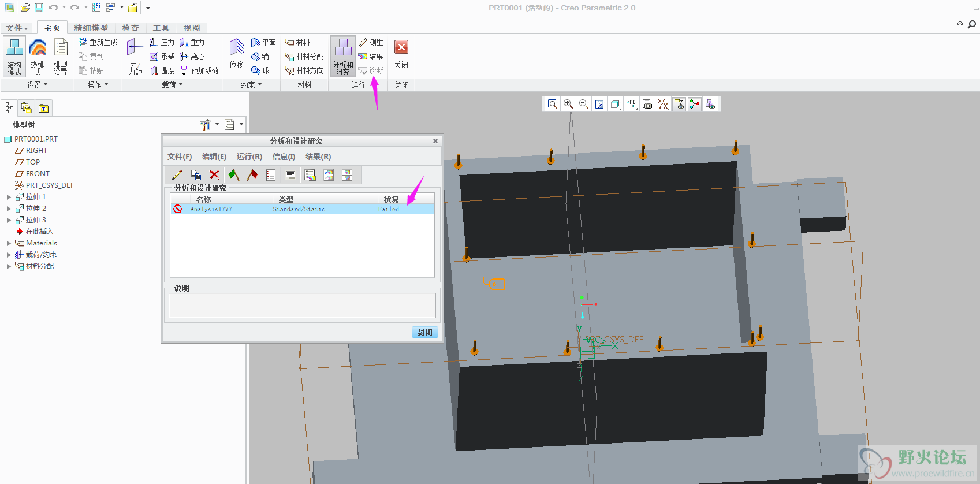Copy the study in the dialog toolbar
The image size is (980, 484).
click(x=196, y=175)
